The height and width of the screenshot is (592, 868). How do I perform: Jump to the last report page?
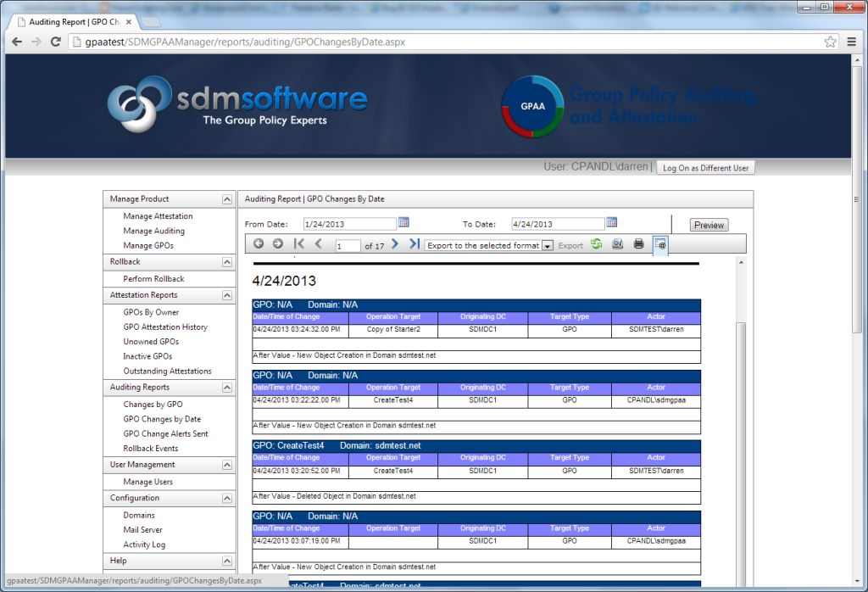click(x=415, y=243)
